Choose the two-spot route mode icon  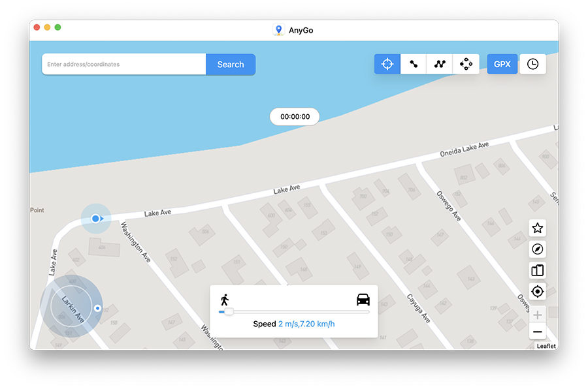[413, 63]
